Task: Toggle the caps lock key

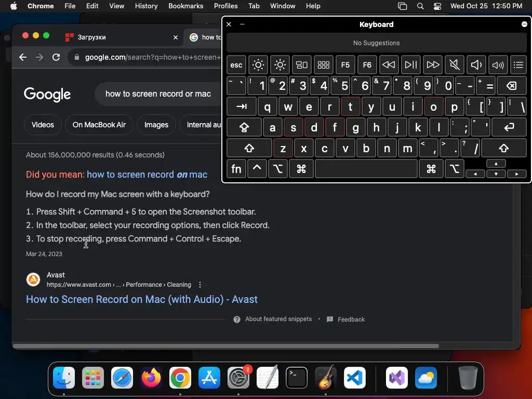Action: click(x=244, y=128)
